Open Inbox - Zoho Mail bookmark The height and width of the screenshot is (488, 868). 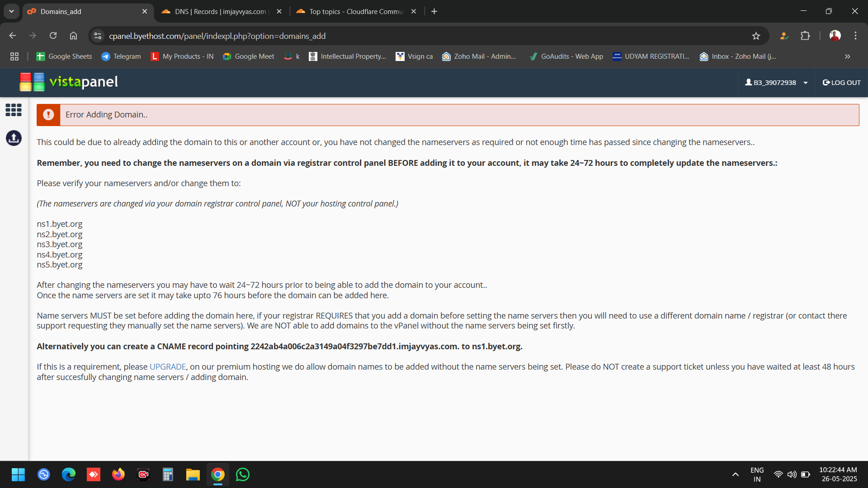click(738, 56)
